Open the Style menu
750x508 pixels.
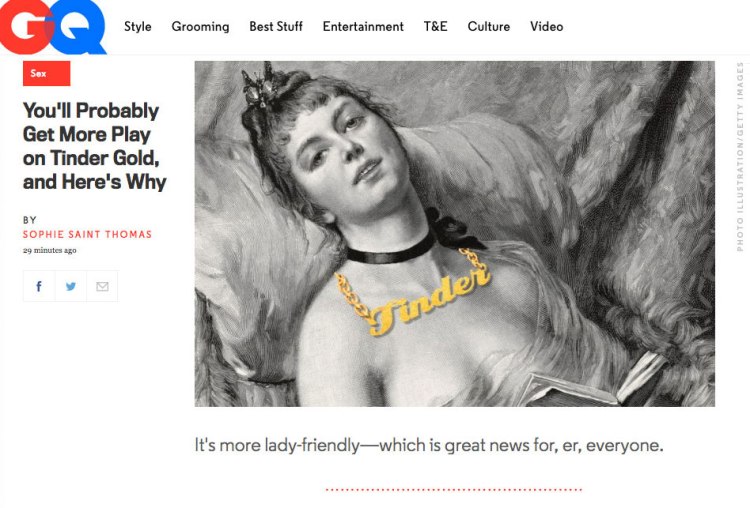coord(138,26)
